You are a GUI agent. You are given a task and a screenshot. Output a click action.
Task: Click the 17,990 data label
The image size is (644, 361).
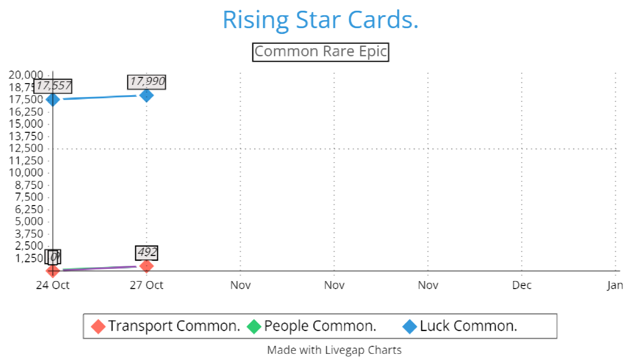tap(147, 82)
